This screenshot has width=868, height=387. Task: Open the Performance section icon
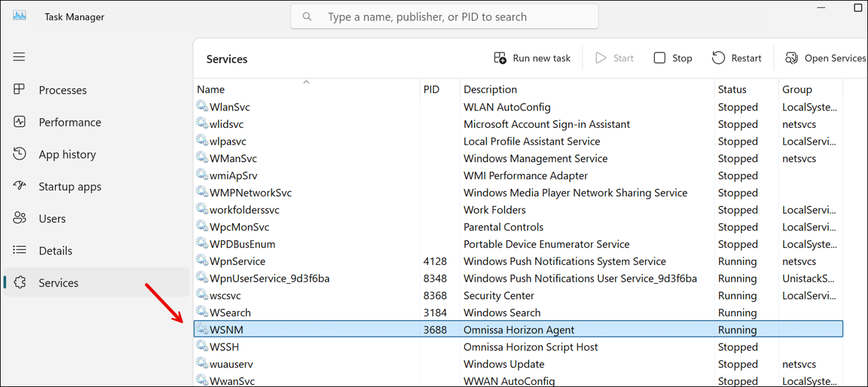(20, 122)
